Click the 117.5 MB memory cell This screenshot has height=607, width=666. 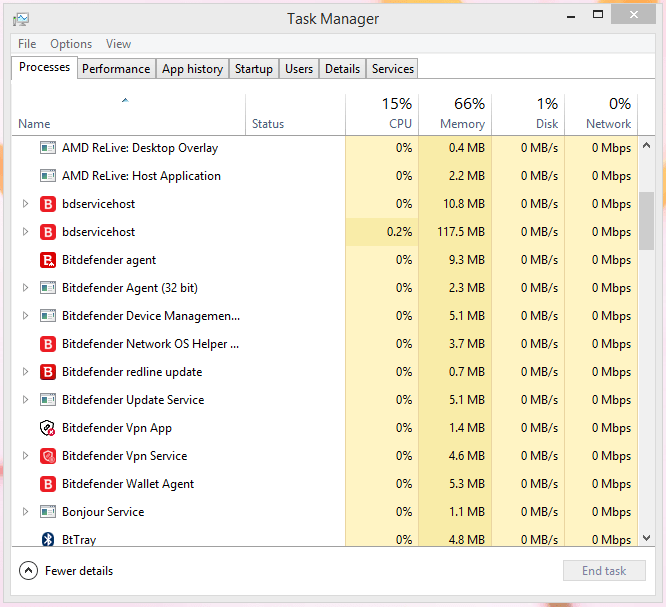pyautogui.click(x=455, y=232)
